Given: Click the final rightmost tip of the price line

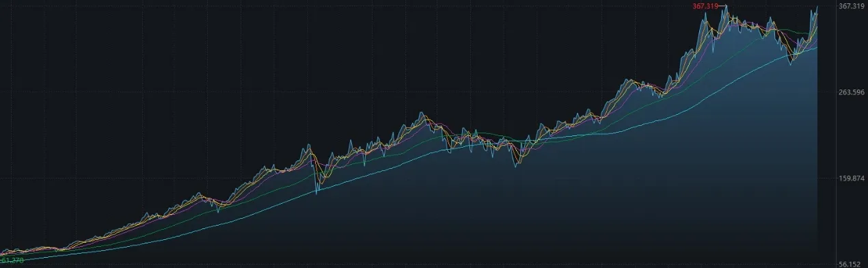Looking at the screenshot, I should (x=817, y=7).
